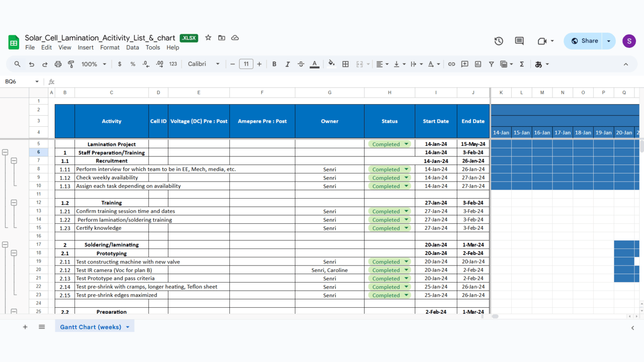Insert chart using toolbar icon
Image resolution: width=644 pixels, height=362 pixels.
pyautogui.click(x=478, y=64)
